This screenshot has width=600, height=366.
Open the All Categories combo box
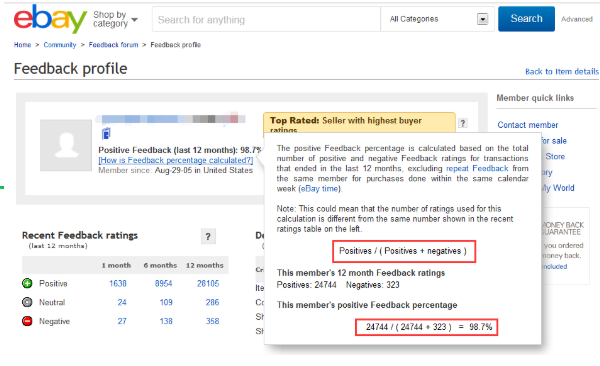(437, 19)
